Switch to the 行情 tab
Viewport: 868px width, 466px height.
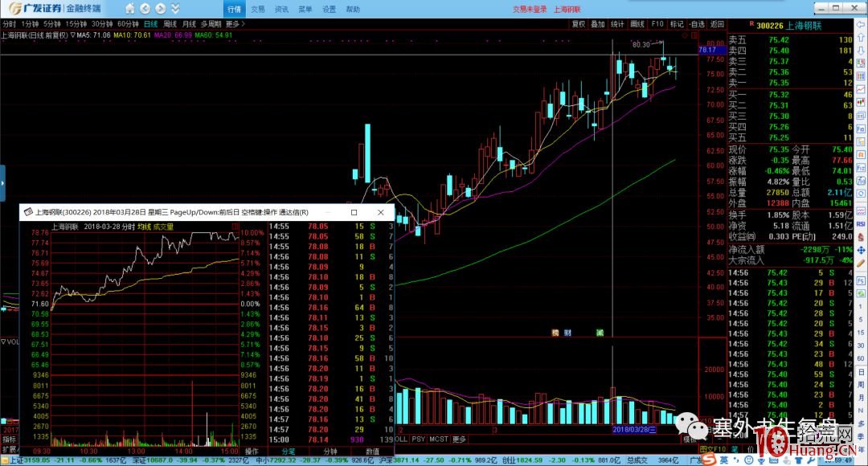coord(234,9)
